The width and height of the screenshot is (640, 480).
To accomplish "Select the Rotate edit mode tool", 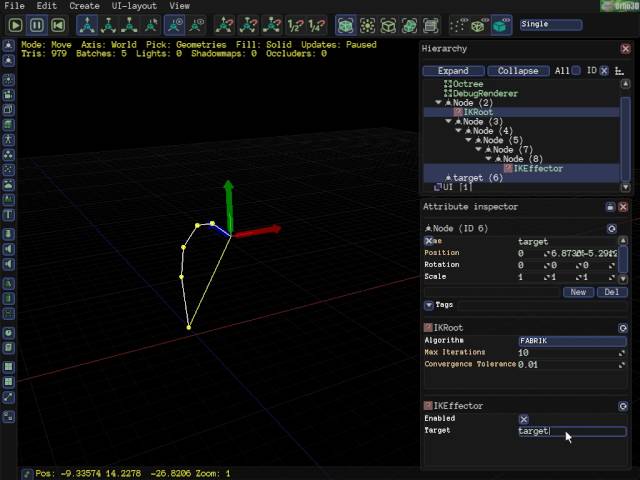I will coord(108,25).
